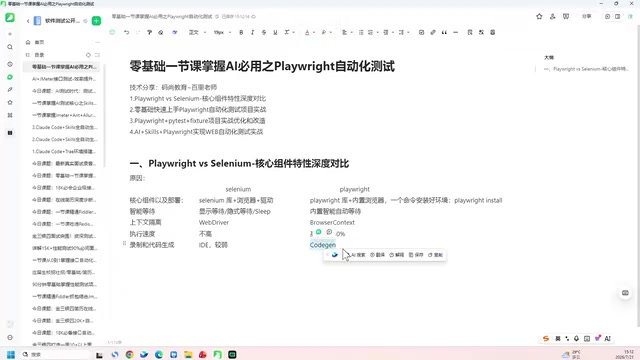Toggle underline formatting
640x360 pixels.
tap(276, 32)
